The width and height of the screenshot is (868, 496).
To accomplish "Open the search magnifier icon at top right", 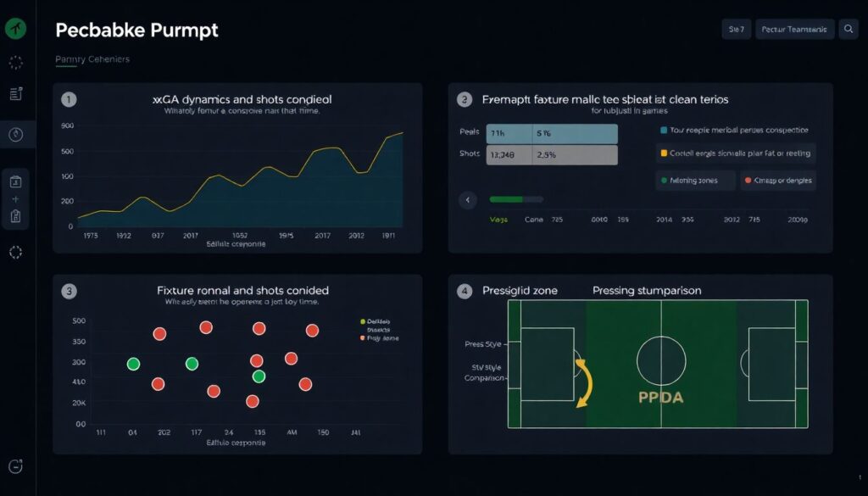I will point(849,30).
